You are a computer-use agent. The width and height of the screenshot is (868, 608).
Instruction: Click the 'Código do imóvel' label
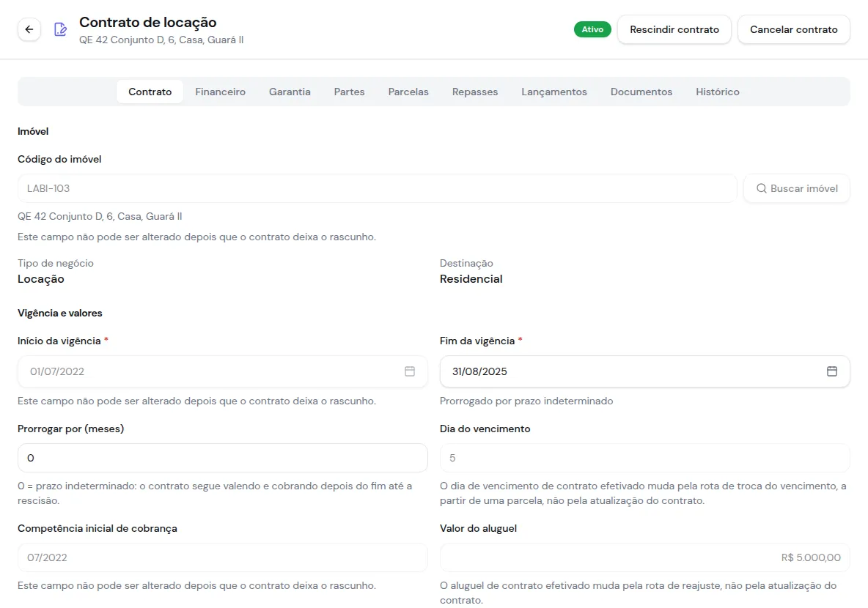(x=59, y=160)
